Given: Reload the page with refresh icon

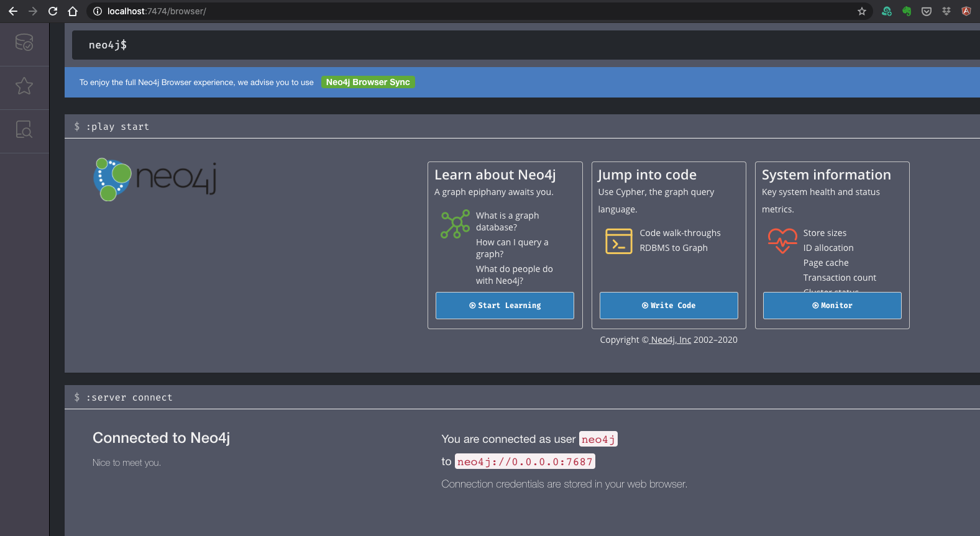Looking at the screenshot, I should coord(53,11).
